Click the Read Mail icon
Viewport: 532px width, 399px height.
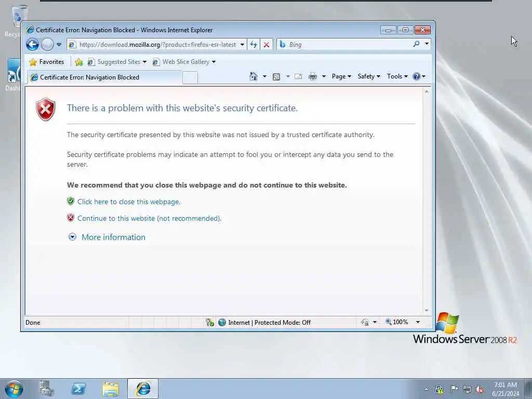pos(298,76)
